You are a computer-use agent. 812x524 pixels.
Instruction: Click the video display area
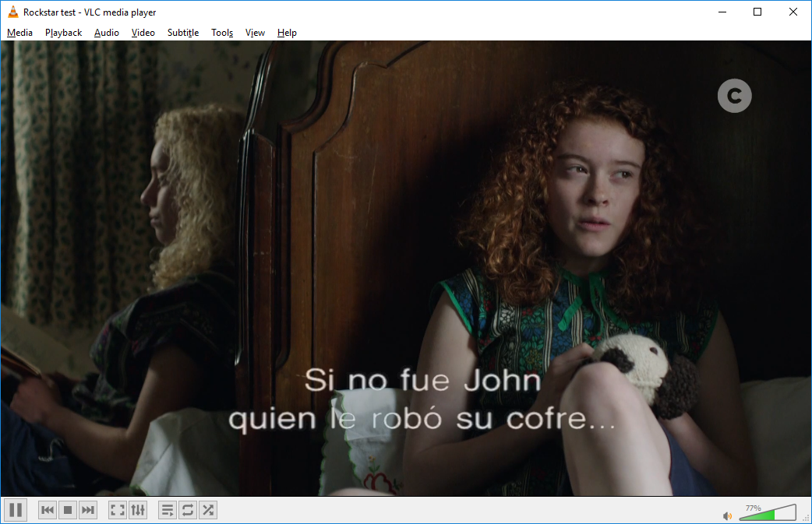coord(406,269)
